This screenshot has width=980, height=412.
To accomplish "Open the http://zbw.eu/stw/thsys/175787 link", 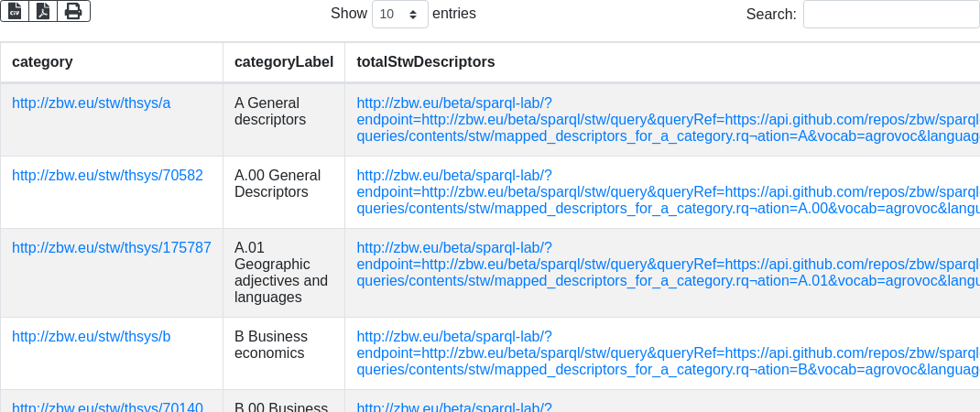I will pos(111,248).
